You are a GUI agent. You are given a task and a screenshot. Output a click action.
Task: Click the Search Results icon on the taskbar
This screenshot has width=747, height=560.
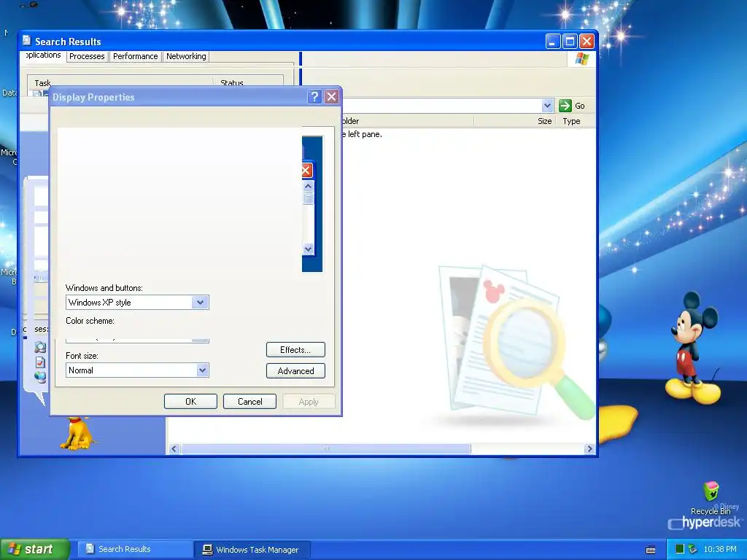point(90,549)
